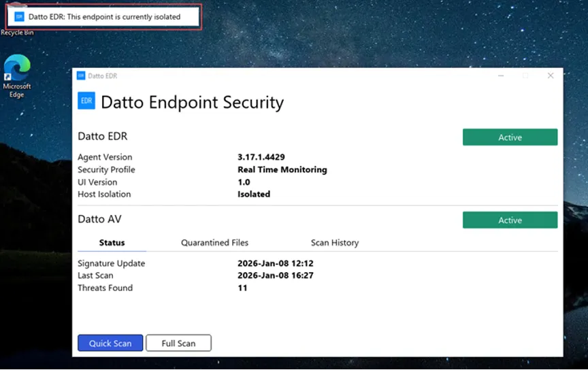
Task: Click the Last Scan date value
Action: point(275,275)
